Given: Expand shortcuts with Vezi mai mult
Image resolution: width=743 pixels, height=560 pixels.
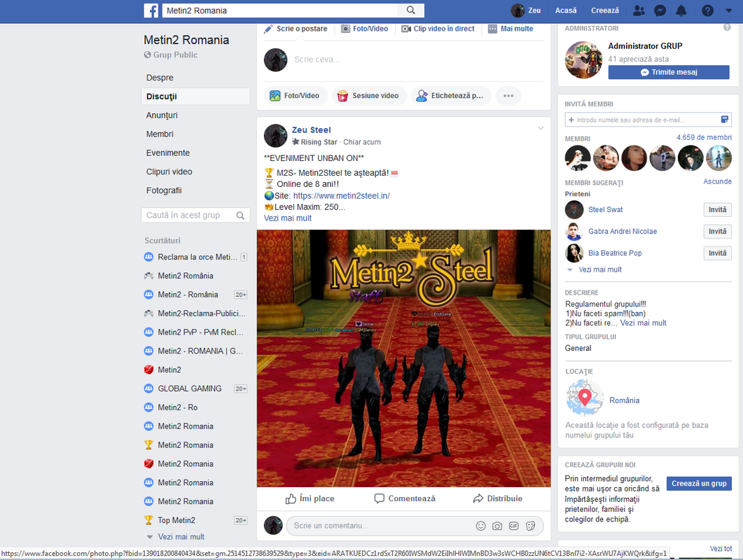Looking at the screenshot, I should [181, 537].
